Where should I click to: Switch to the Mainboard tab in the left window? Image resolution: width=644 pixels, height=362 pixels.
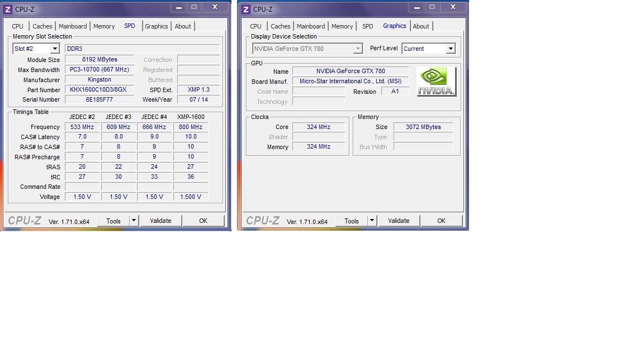[x=73, y=26]
